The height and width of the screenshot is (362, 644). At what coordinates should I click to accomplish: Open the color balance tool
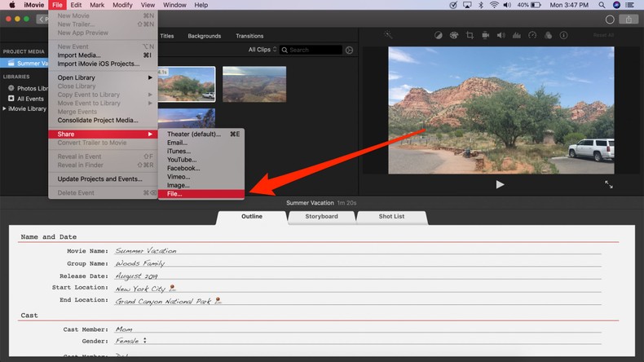[x=438, y=35]
